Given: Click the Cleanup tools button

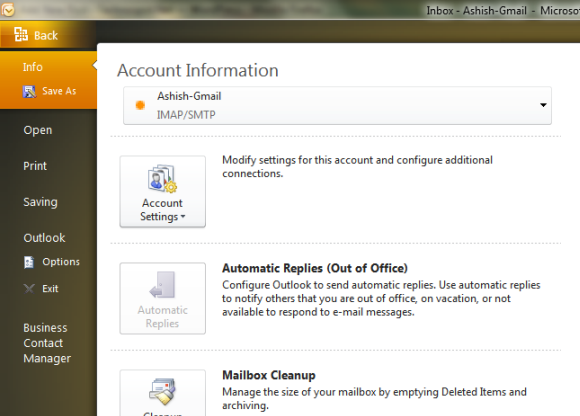Looking at the screenshot, I should point(162,393).
